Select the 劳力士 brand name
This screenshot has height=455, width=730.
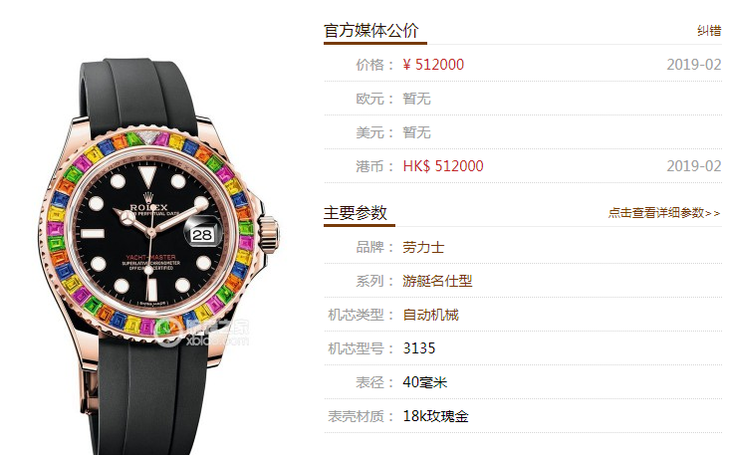[x=423, y=247]
